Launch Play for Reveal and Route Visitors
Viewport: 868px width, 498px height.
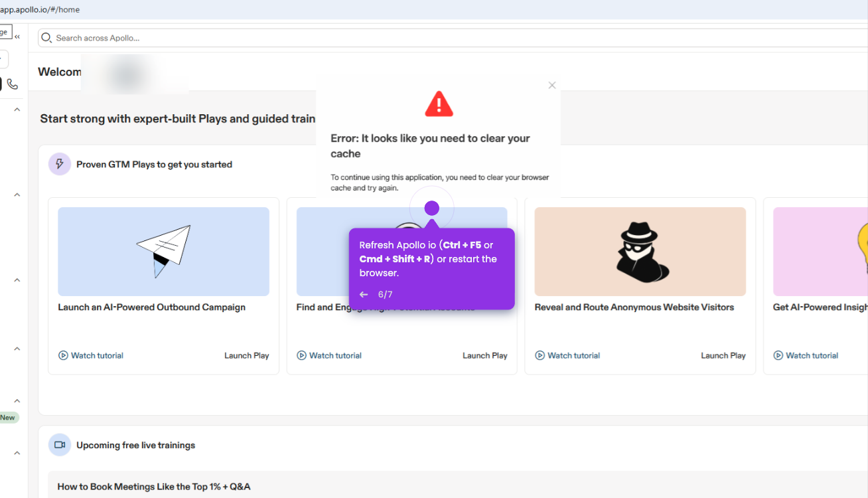pyautogui.click(x=723, y=355)
